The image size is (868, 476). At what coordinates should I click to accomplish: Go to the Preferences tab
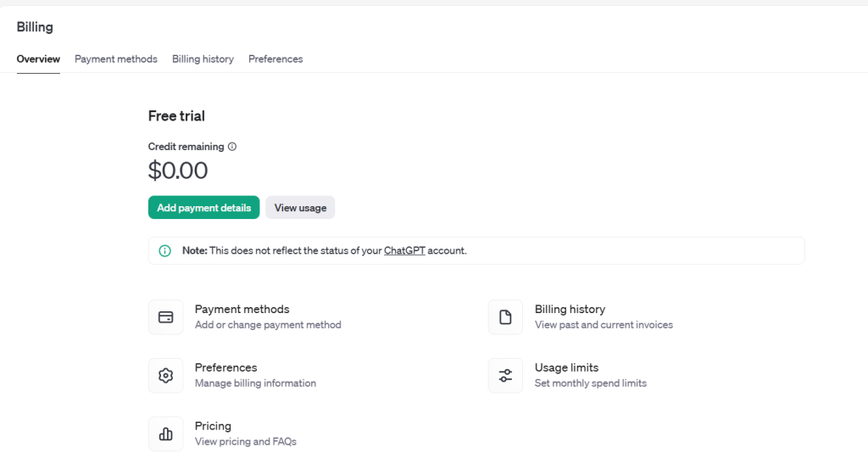coord(275,59)
